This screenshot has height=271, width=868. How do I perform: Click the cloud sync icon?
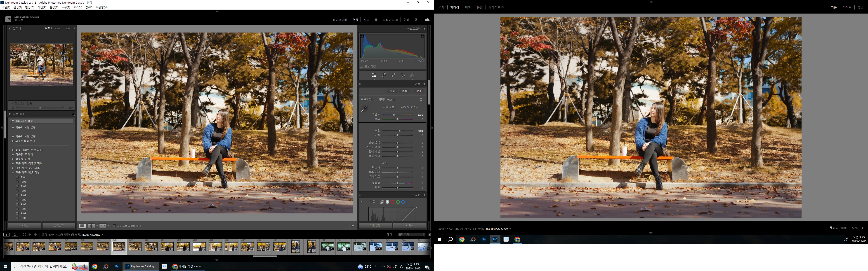pos(427,20)
